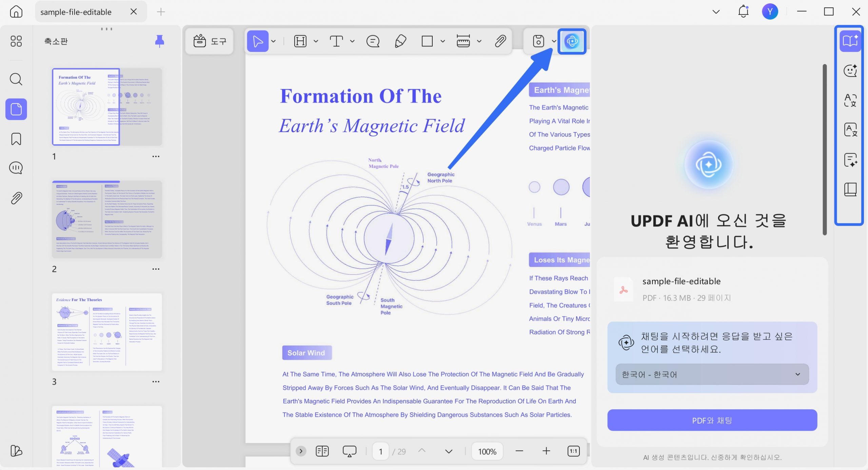This screenshot has width=868, height=470.
Task: Open the attachments panel in left sidebar
Action: pos(16,198)
